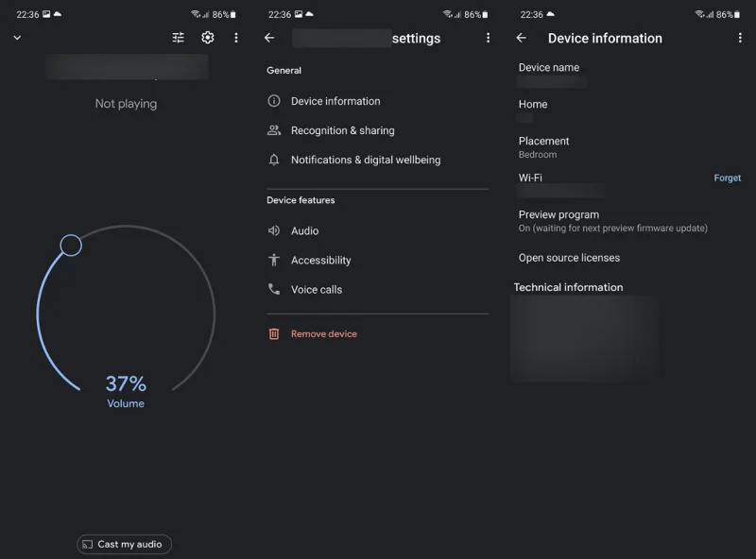This screenshot has width=756, height=559.
Task: Click the Forget link next to Wi-Fi
Action: point(727,178)
